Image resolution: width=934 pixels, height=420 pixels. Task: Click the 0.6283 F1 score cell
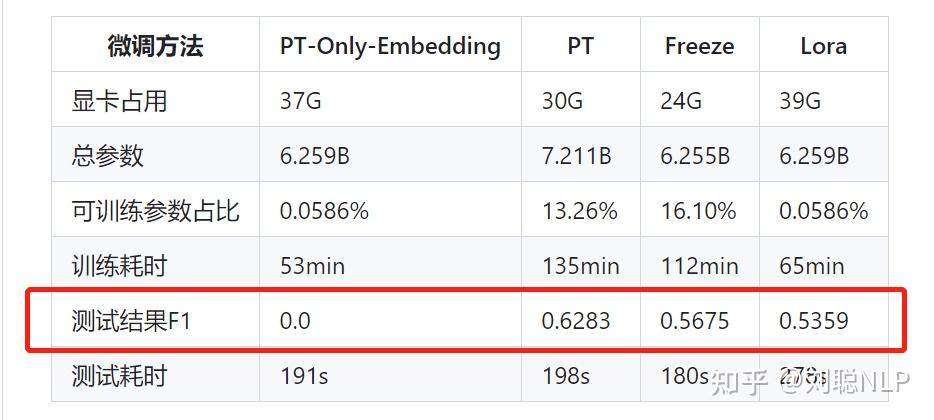(576, 321)
